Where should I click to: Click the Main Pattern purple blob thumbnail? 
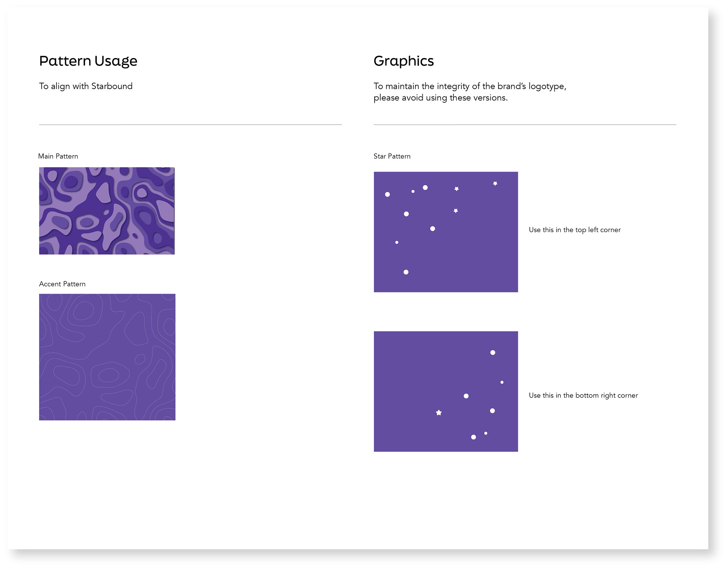point(107,211)
